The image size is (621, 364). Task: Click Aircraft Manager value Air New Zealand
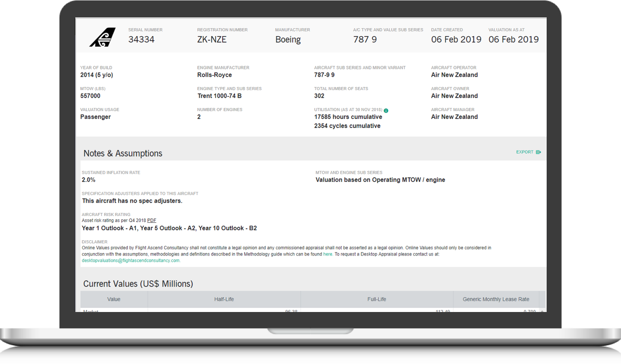(x=454, y=117)
